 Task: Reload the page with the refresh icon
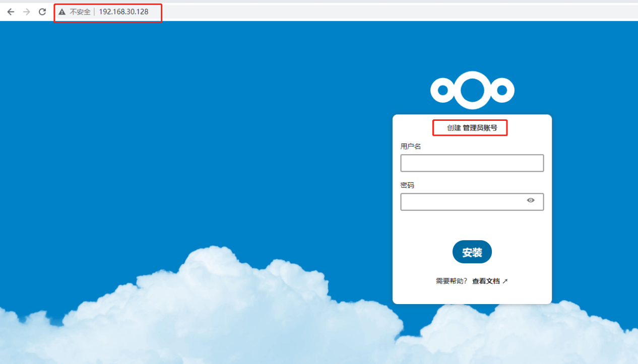pos(42,12)
